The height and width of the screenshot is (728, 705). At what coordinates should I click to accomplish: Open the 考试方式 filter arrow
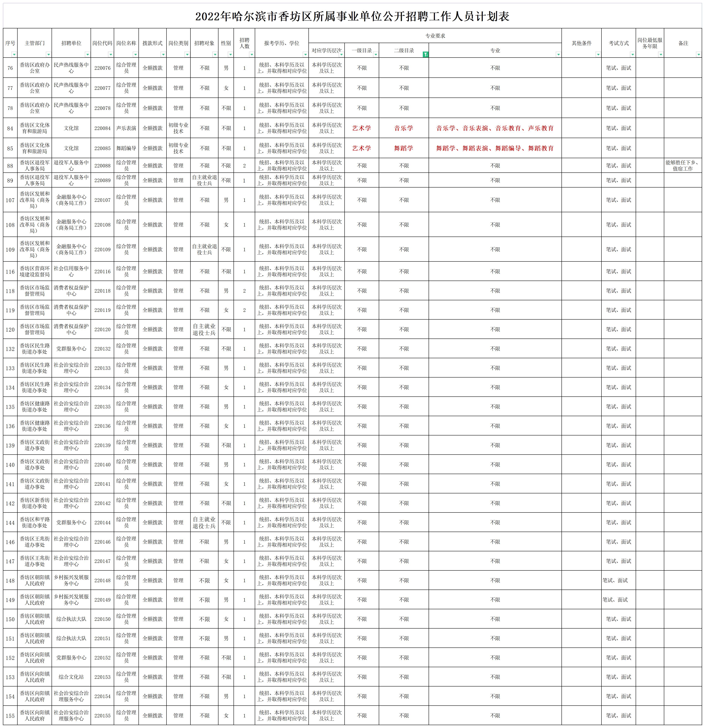[632, 55]
